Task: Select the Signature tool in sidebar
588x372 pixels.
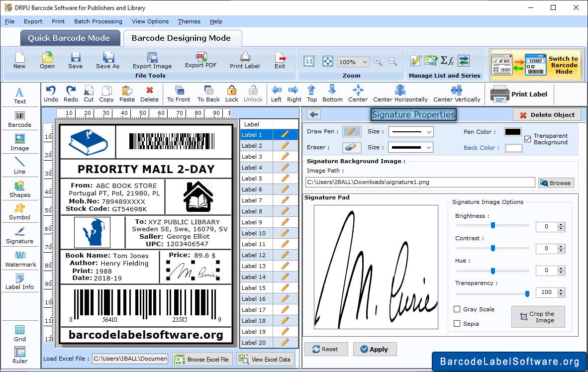Action: click(19, 236)
